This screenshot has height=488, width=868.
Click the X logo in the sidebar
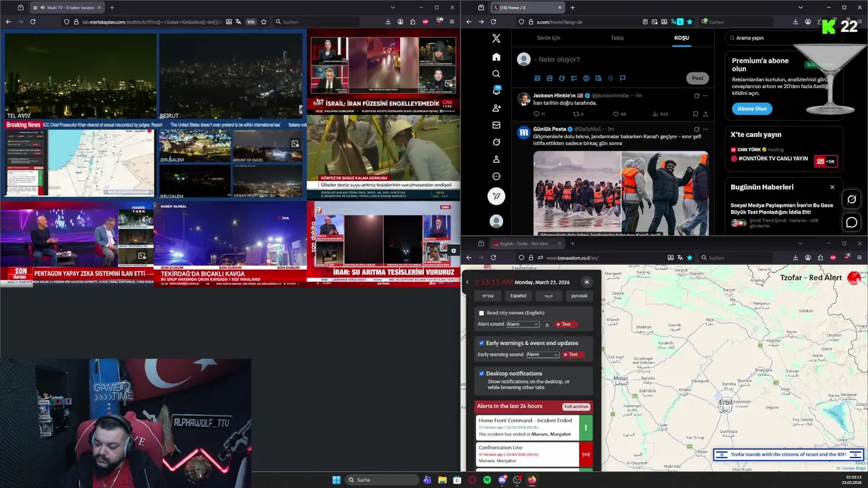(x=496, y=39)
